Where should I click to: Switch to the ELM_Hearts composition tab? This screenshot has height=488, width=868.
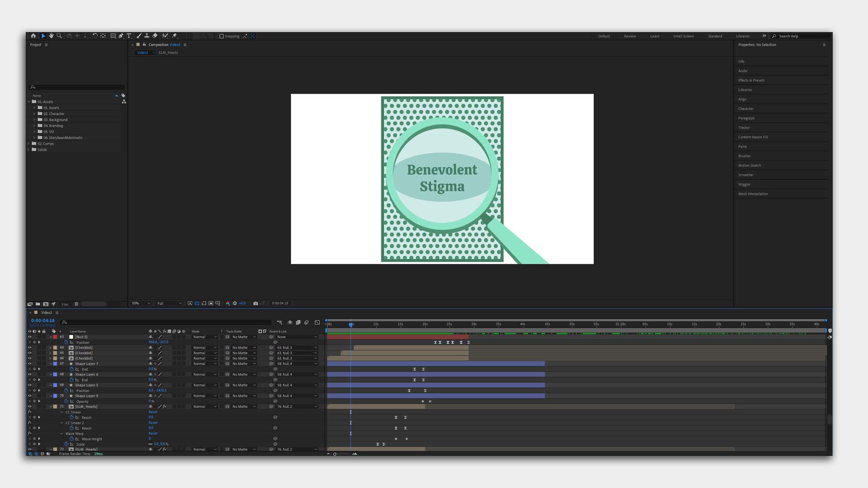(168, 52)
